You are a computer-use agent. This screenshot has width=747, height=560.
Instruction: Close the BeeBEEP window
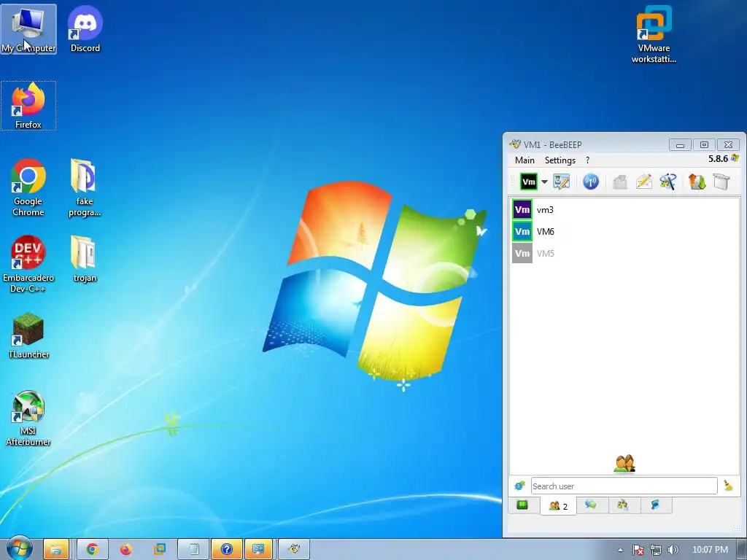(x=729, y=145)
